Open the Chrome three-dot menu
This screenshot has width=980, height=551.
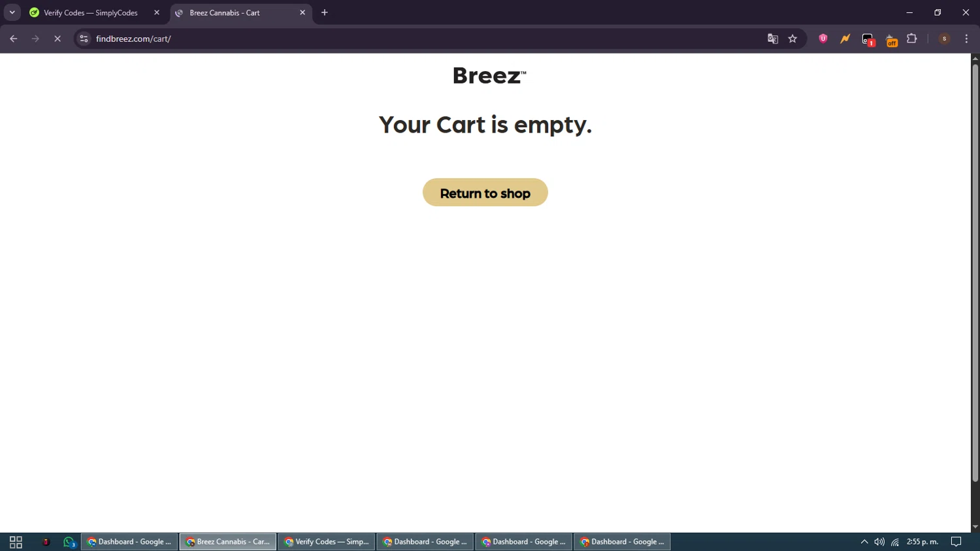(966, 39)
